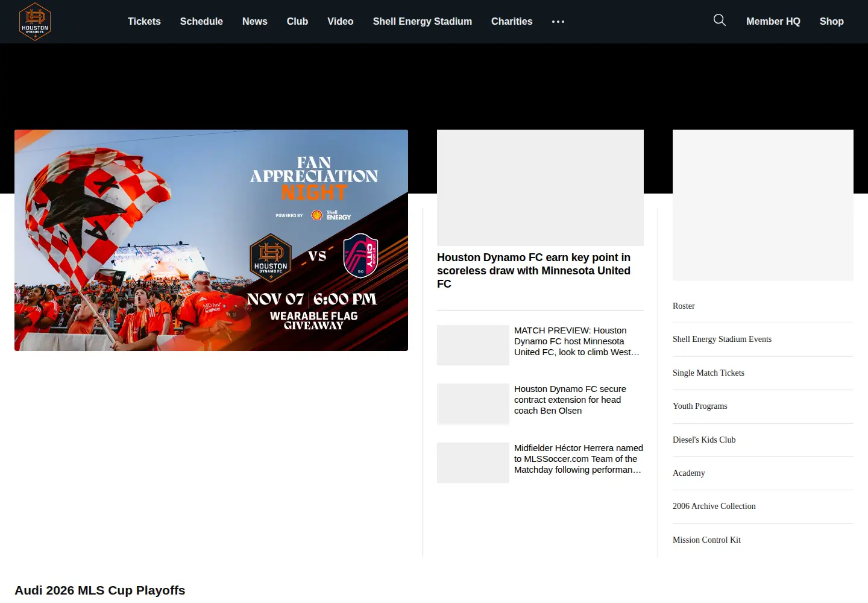The height and width of the screenshot is (603, 868).
Task: Click the Houston Dynamo FC logo
Action: tap(35, 22)
